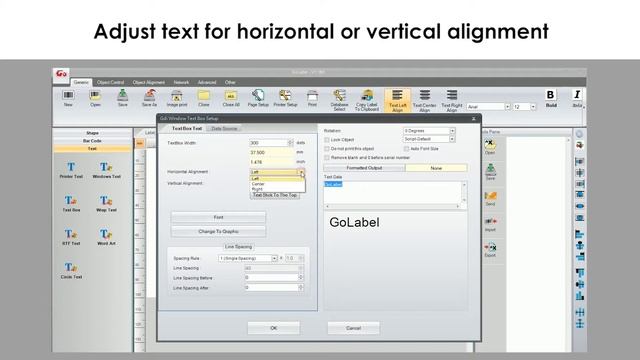
Task: Open the Database Select tool
Action: click(339, 100)
